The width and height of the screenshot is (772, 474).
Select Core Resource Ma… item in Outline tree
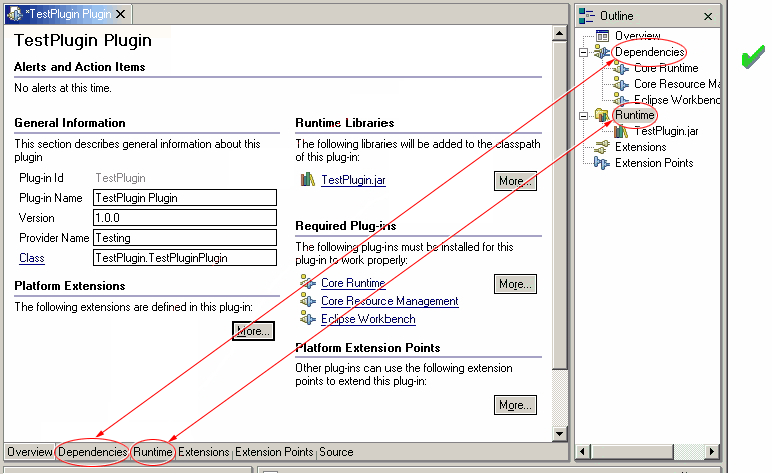coord(676,84)
